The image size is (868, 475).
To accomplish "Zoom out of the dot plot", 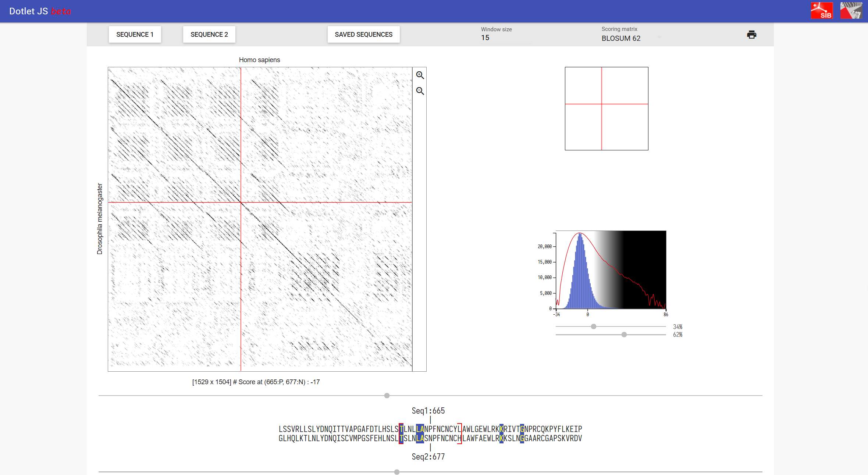I will point(420,91).
